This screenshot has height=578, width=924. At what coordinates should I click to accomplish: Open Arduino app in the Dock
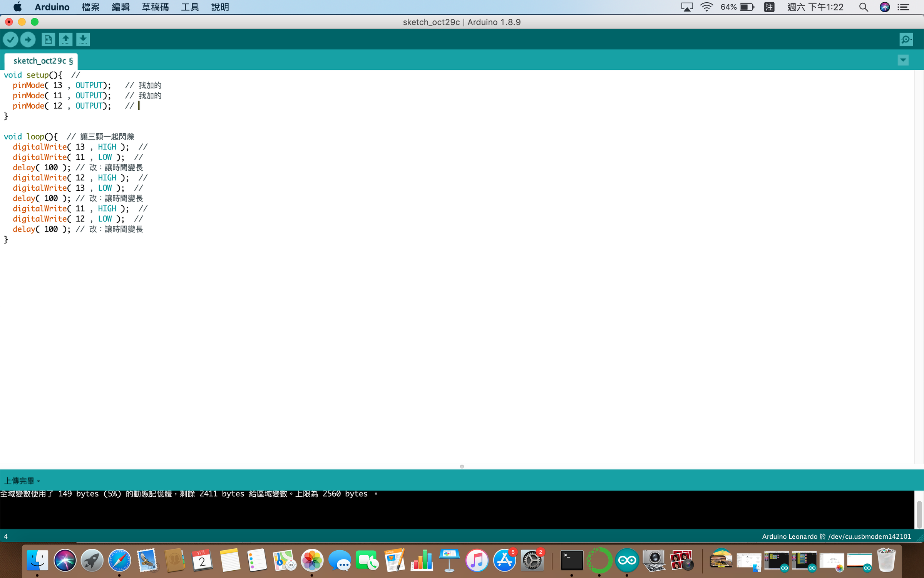(627, 560)
